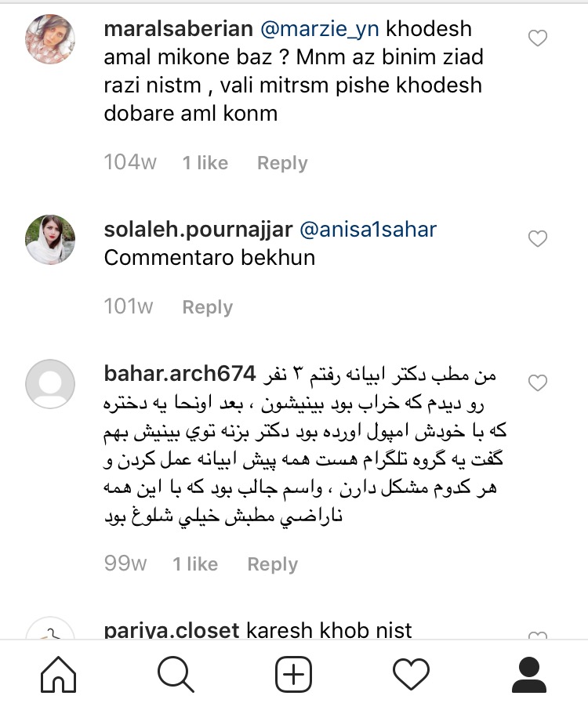Image resolution: width=588 pixels, height=703 pixels.
Task: Like bahar.arch674's comment
Action: point(538,383)
